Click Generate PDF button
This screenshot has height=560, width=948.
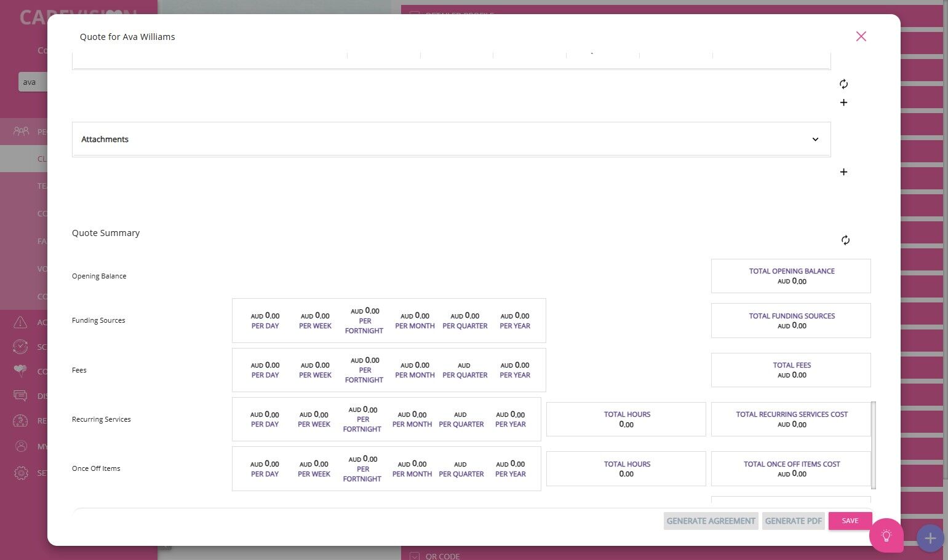pos(793,521)
